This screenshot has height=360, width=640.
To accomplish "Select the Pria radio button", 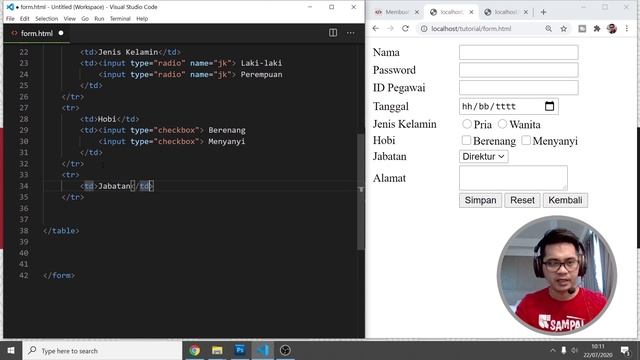I will tap(467, 124).
